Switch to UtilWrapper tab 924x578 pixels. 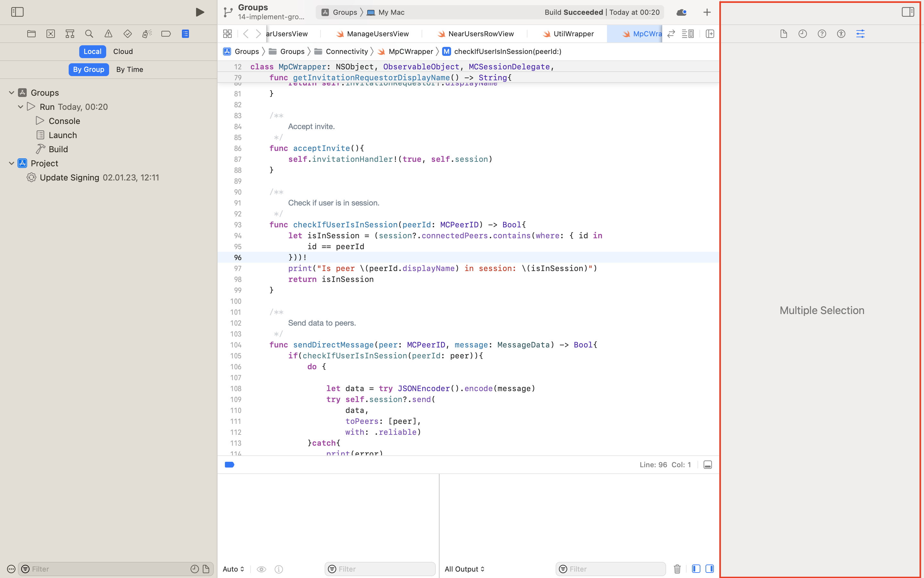[568, 34]
